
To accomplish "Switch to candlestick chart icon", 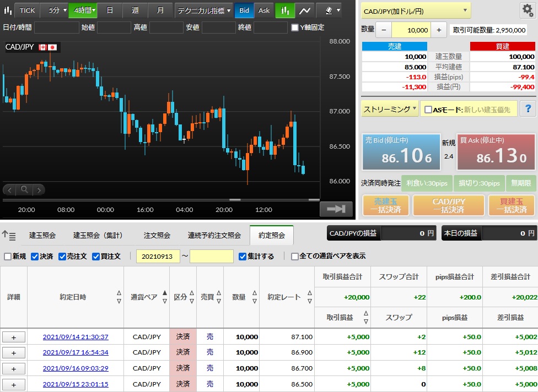I will [285, 10].
